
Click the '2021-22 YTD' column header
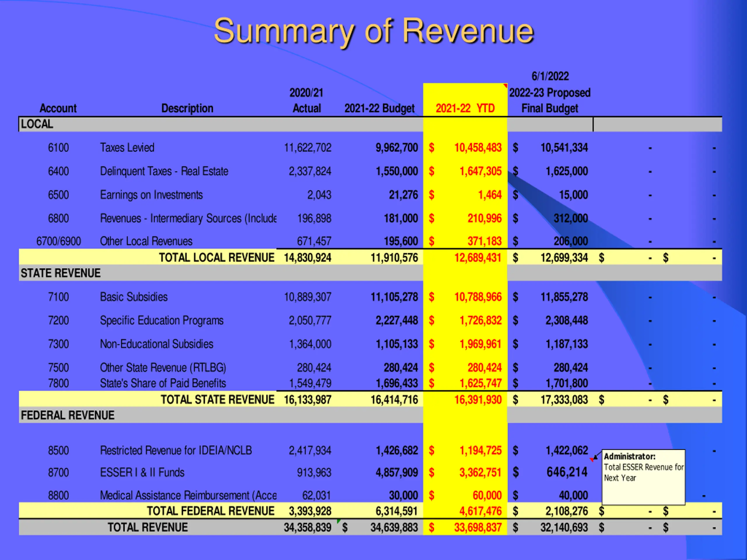[465, 108]
